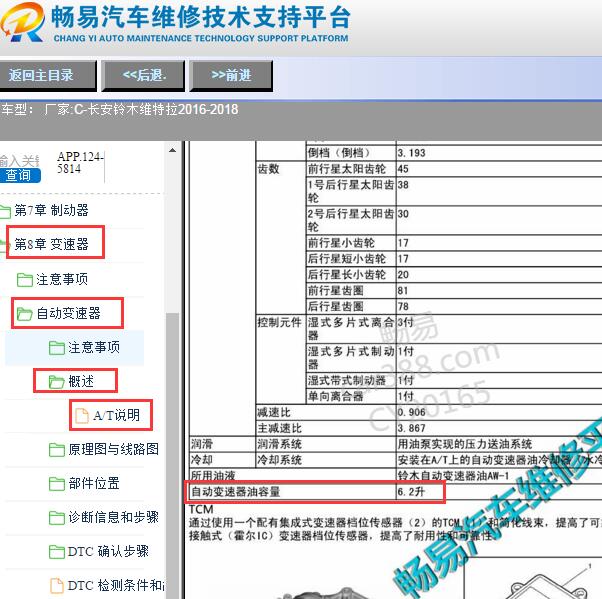The height and width of the screenshot is (599, 602).
Task: Click the folder icon of highlighted 注意事项 row
Action: (56, 348)
